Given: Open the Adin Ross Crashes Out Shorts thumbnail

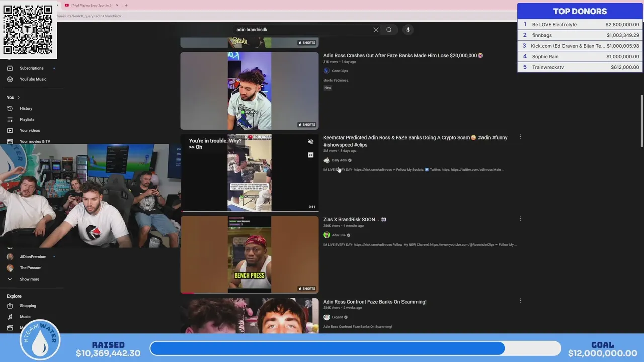Looking at the screenshot, I should [250, 91].
